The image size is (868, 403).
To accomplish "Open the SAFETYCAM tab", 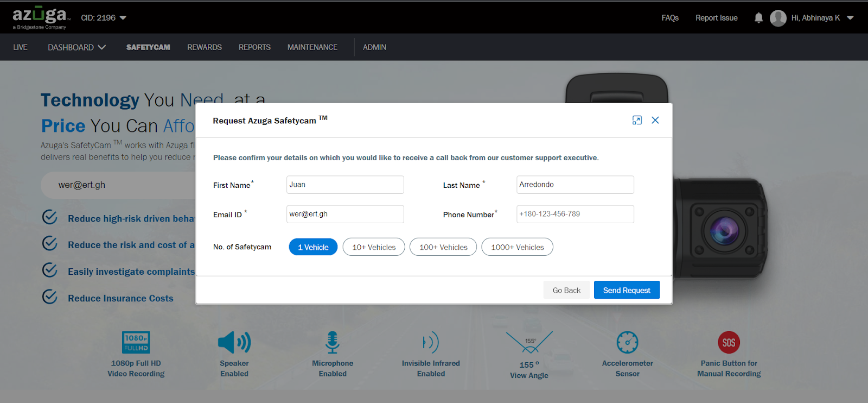I will (x=148, y=47).
